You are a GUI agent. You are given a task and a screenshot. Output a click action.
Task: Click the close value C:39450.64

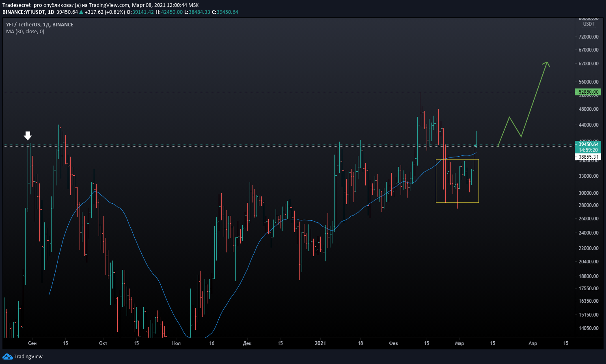tap(225, 12)
